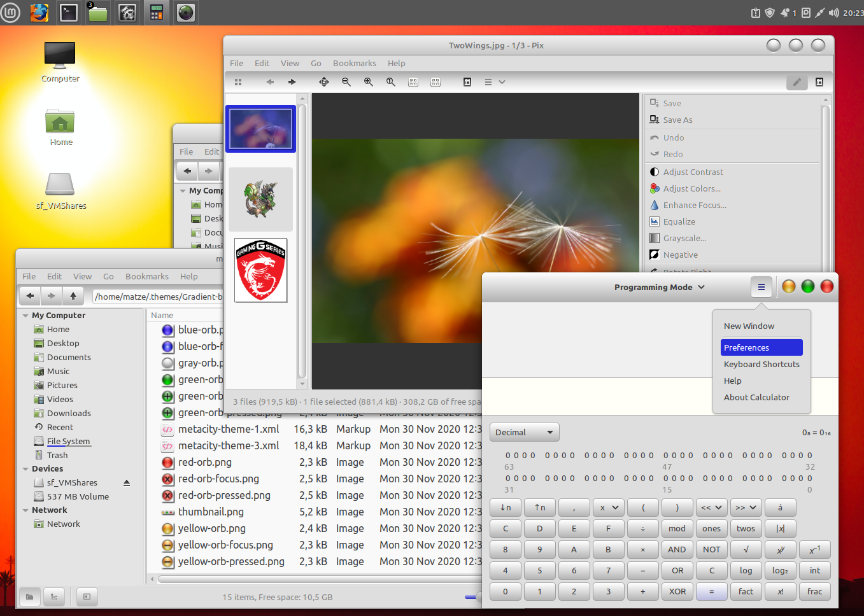Select the metacity-theme-1.xml file row
The height and width of the screenshot is (616, 864).
coord(320,429)
